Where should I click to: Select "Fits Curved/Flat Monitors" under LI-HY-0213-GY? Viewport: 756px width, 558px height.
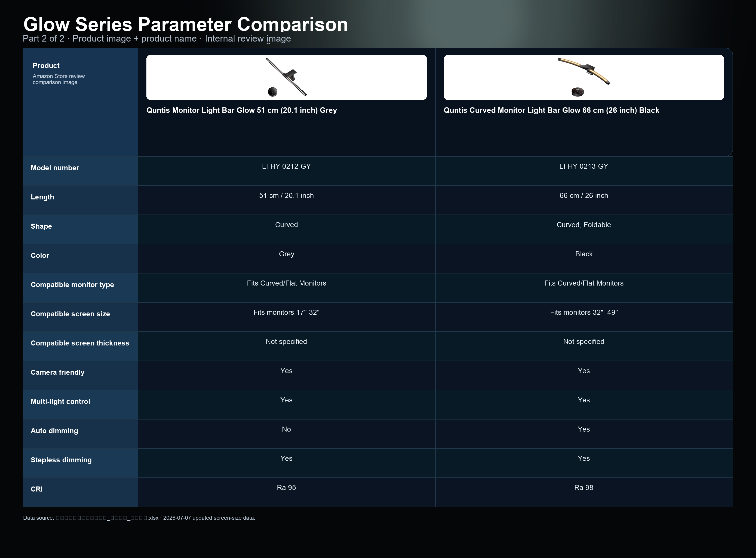(x=584, y=283)
